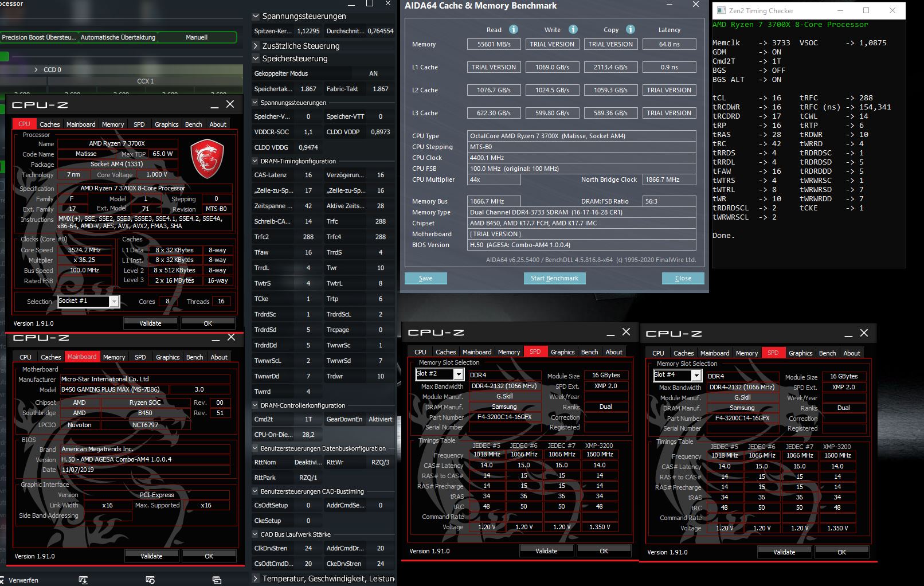Expand the Temperatur, Geschwindigkeit section
Screen dimensions: 924x586
tap(256, 579)
